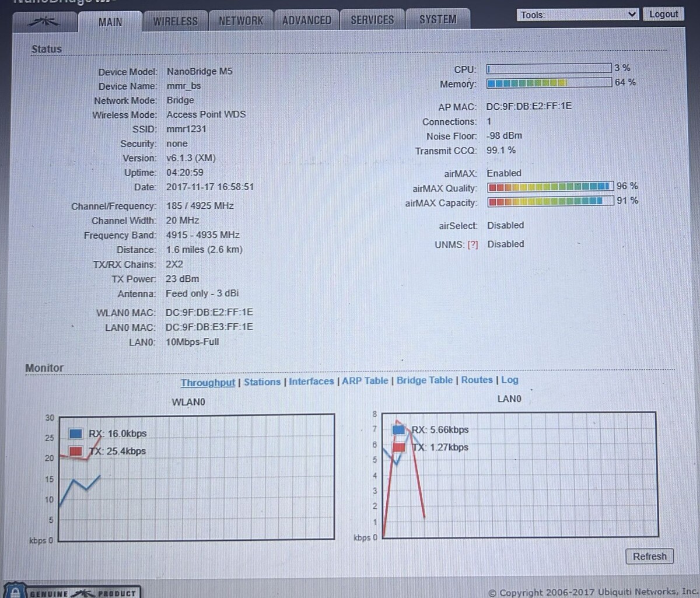Click the airSelect Disabled value

[x=505, y=225]
